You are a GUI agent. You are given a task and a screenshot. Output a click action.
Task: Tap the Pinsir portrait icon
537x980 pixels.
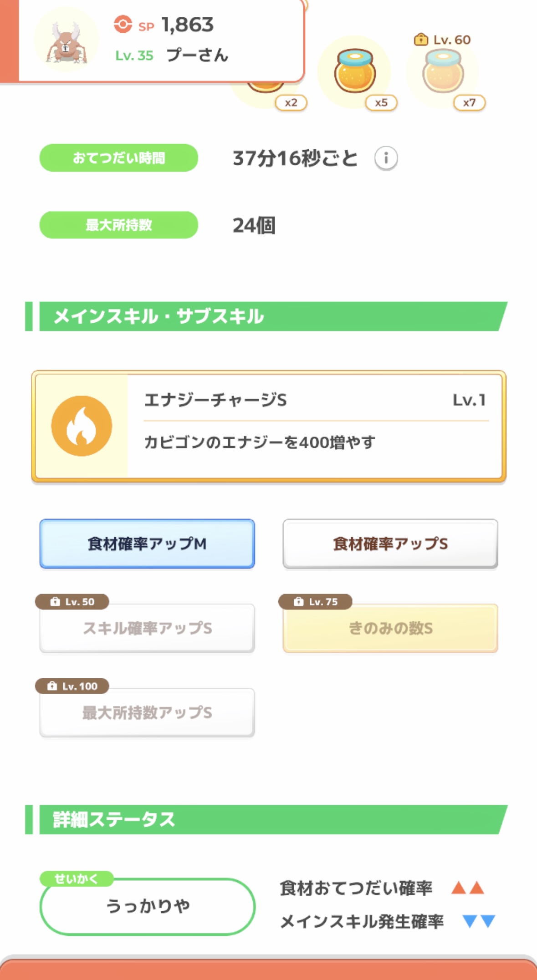point(66,40)
